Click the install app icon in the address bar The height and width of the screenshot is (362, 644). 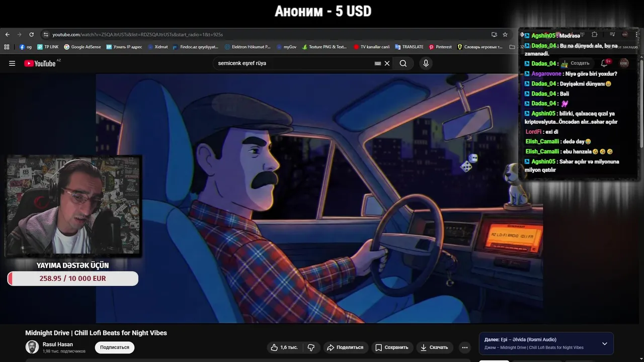tap(494, 35)
